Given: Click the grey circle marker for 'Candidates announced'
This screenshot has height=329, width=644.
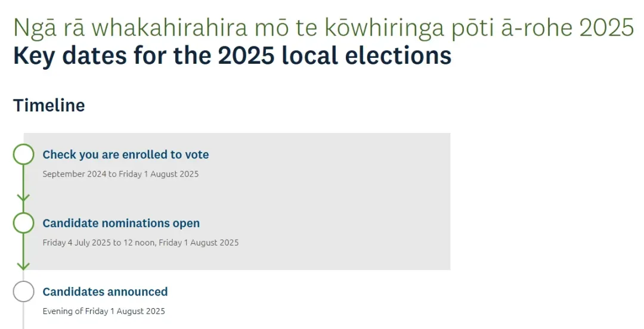Looking at the screenshot, I should (x=23, y=291).
